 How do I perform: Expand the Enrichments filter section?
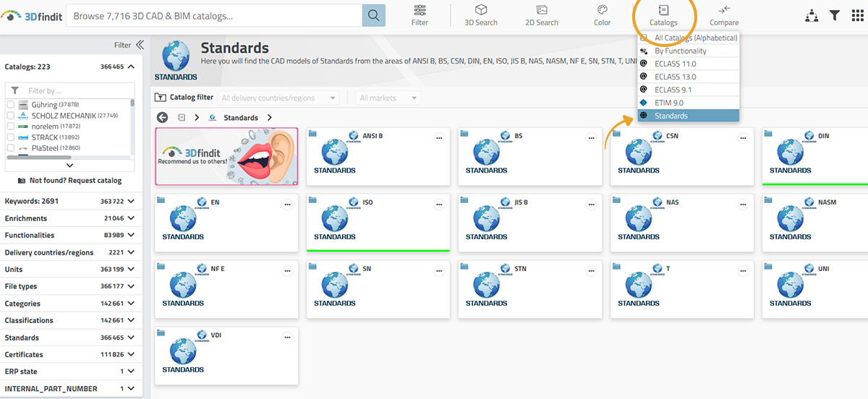[71, 218]
